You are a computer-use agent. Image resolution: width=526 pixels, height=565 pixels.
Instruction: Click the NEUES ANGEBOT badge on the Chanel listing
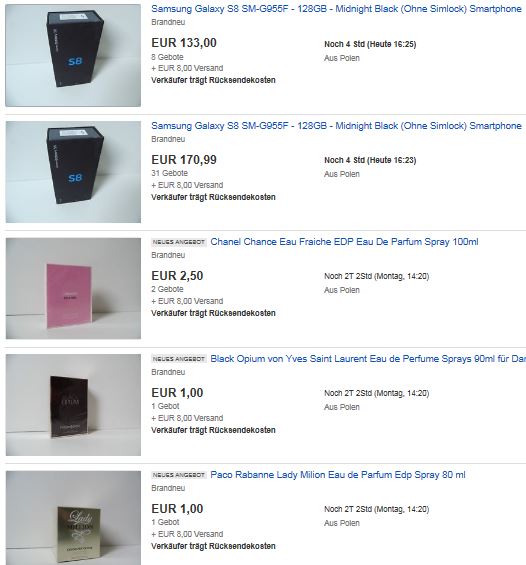click(x=179, y=242)
